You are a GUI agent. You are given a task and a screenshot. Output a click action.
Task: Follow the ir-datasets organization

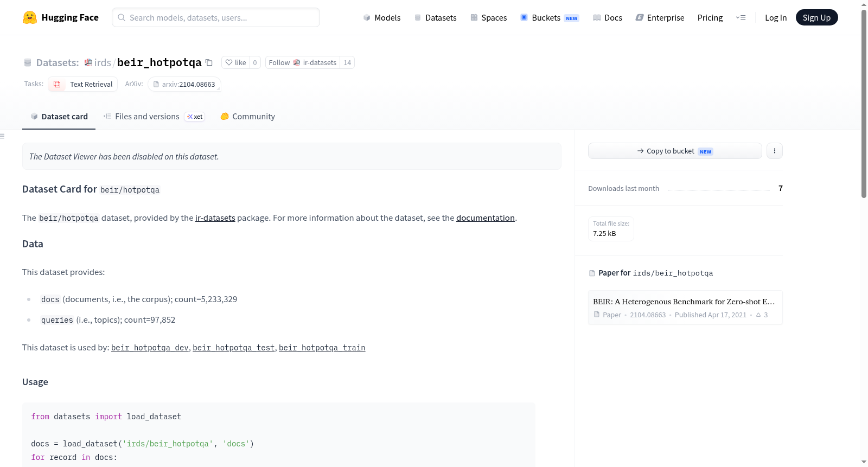[x=303, y=62]
